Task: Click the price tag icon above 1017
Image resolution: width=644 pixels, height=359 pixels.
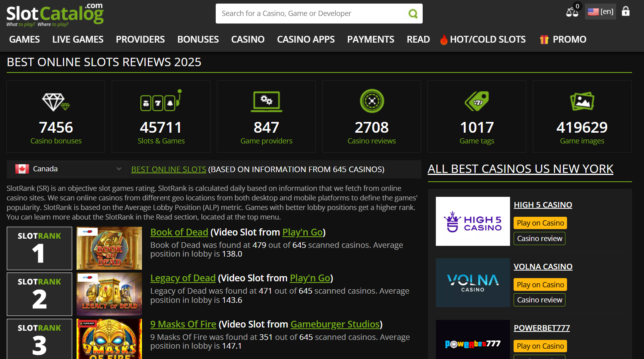Action: point(477,102)
